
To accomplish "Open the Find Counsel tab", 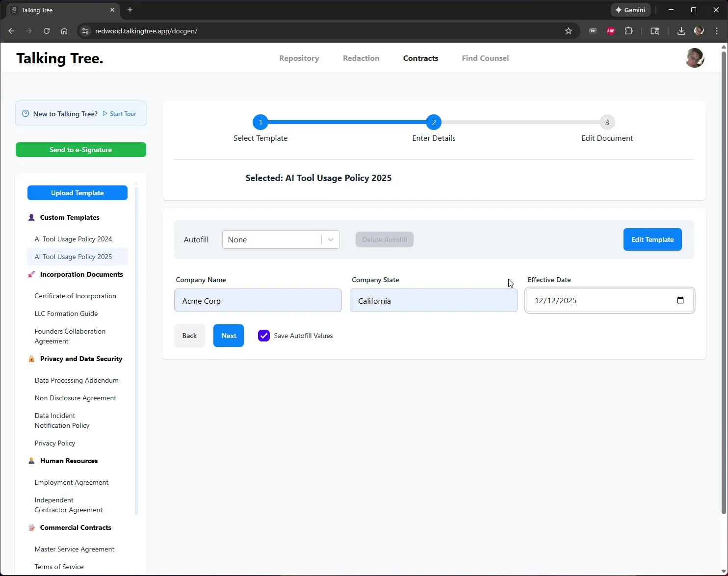I will (x=485, y=58).
